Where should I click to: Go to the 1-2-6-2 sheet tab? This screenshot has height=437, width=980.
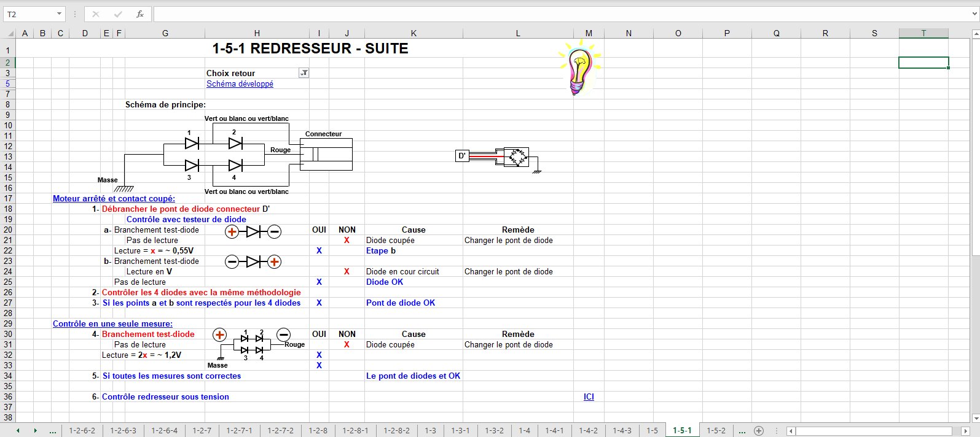[82, 431]
